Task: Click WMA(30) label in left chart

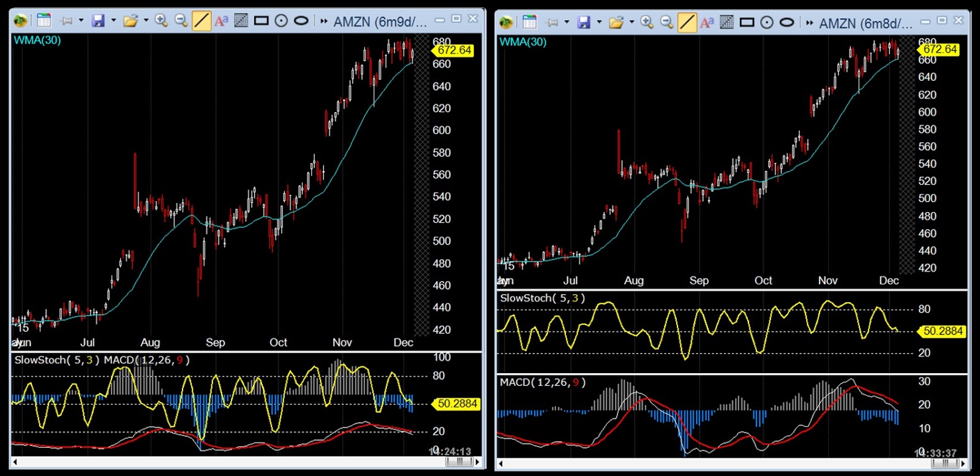Action: (37, 40)
